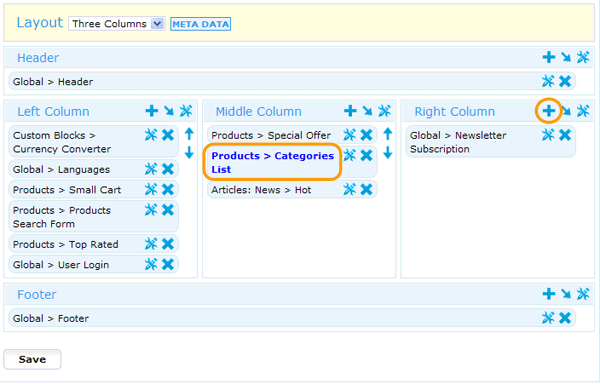Image resolution: width=600 pixels, height=384 pixels.
Task: Remove the Currency Converter block
Action: 168,135
